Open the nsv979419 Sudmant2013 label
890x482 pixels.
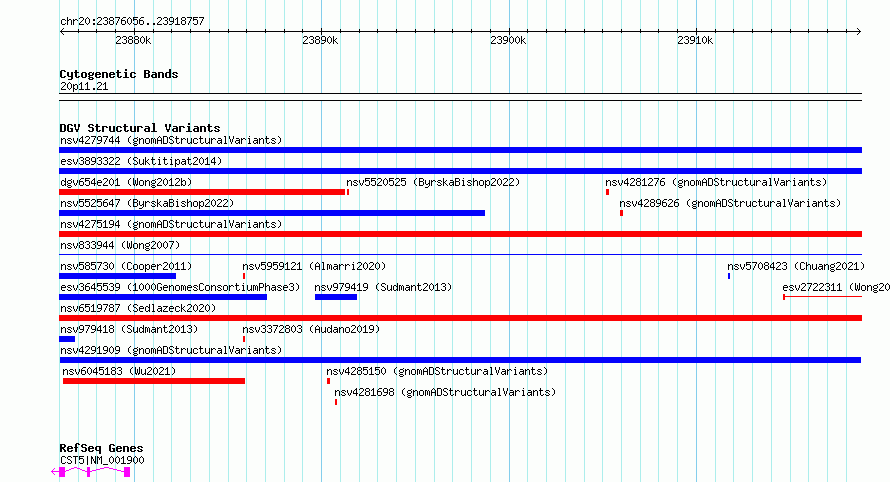(x=383, y=287)
